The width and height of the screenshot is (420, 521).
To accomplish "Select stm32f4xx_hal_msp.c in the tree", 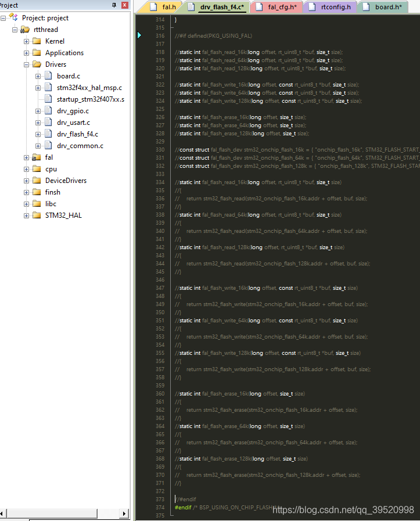I will (x=89, y=88).
